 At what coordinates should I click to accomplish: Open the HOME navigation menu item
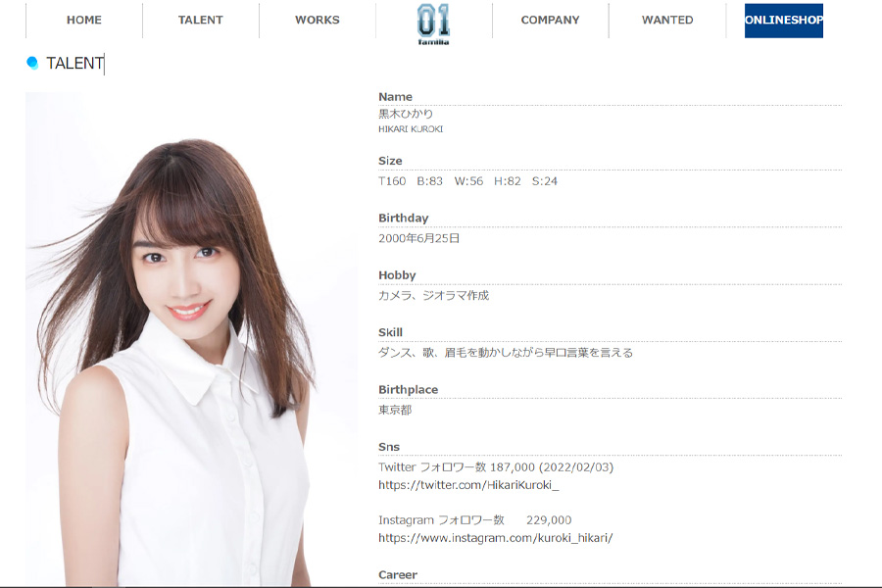[x=83, y=20]
